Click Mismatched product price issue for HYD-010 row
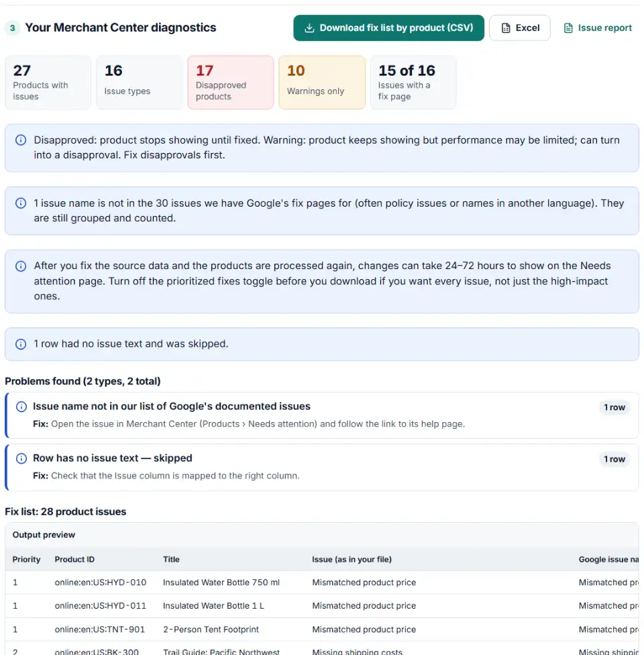Image resolution: width=644 pixels, height=655 pixels. [x=364, y=583]
